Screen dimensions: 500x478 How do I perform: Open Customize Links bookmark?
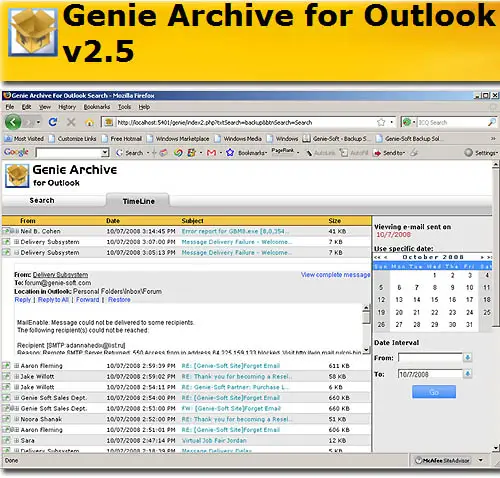tap(72, 138)
